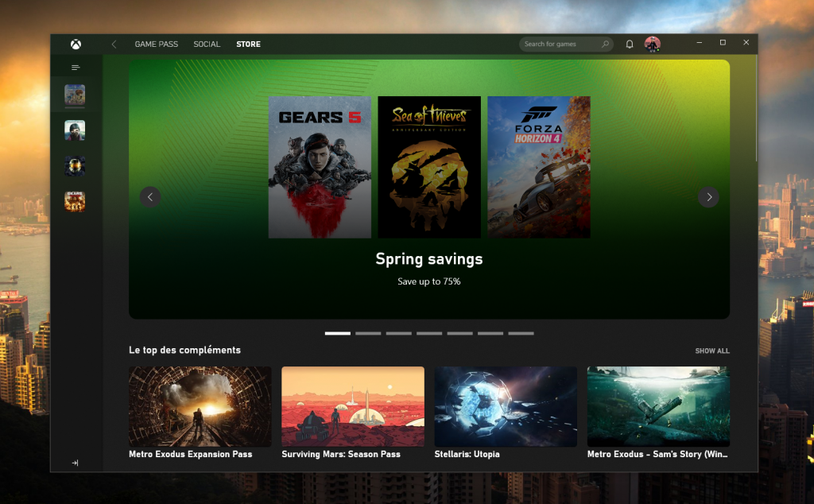Maximize the Xbox app window
Screen dimensions: 814x504
point(723,43)
